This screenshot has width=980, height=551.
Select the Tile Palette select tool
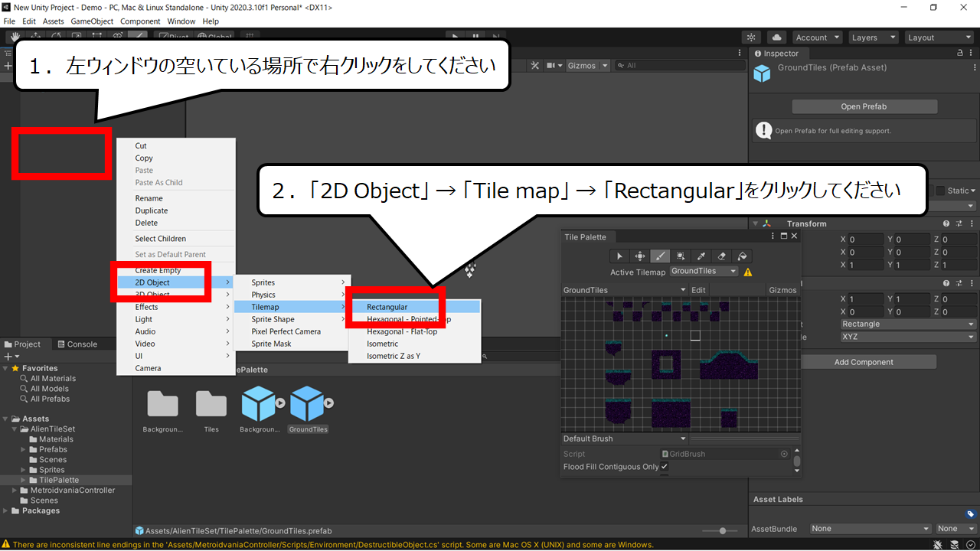point(619,256)
